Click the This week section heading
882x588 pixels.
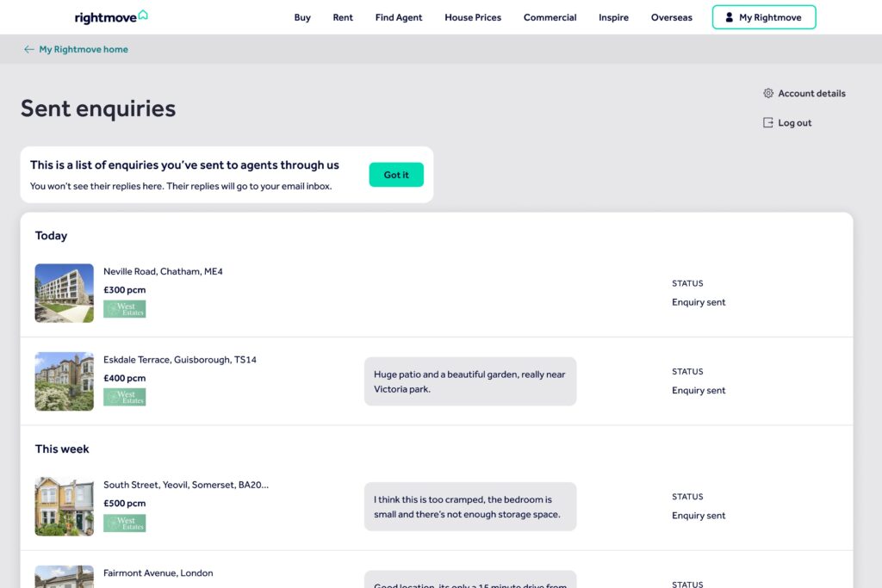point(62,449)
